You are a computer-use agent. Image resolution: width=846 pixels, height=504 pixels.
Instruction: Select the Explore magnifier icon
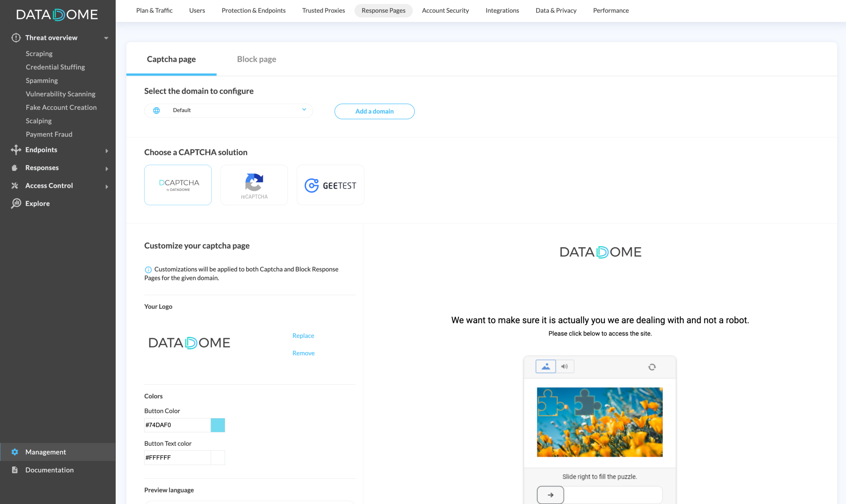point(17,203)
